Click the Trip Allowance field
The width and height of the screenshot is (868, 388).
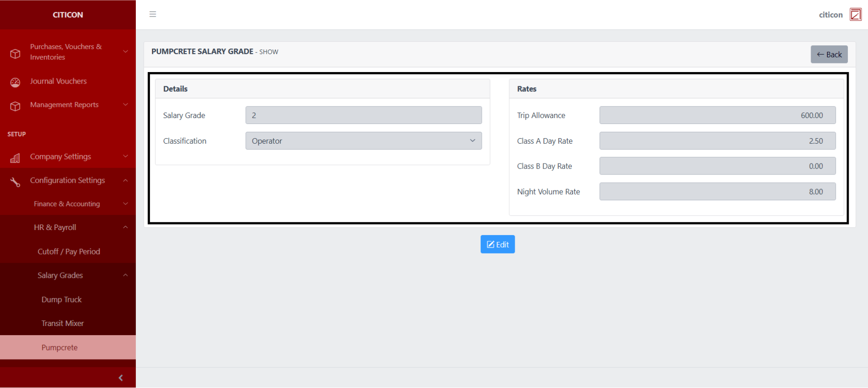(x=717, y=115)
